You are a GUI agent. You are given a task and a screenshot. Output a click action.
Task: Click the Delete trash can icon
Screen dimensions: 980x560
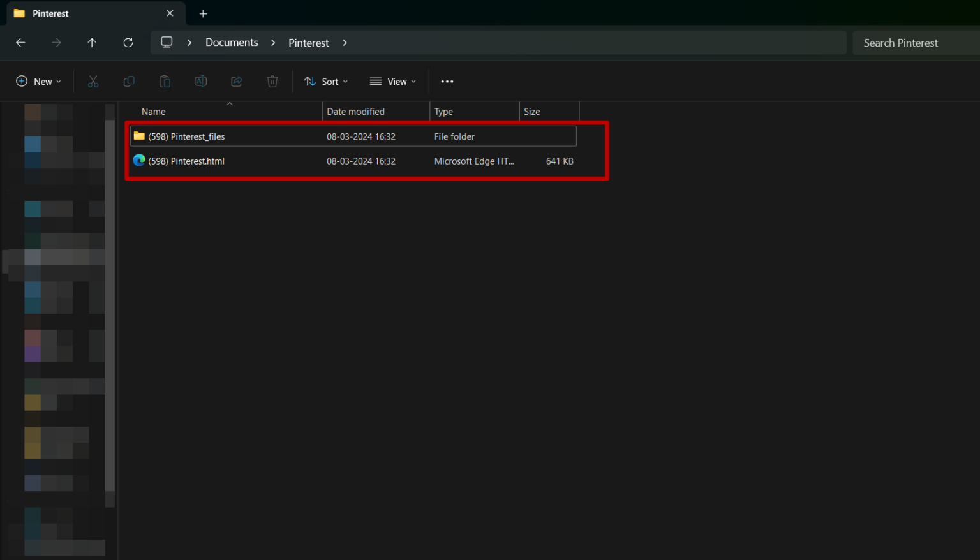(x=272, y=82)
